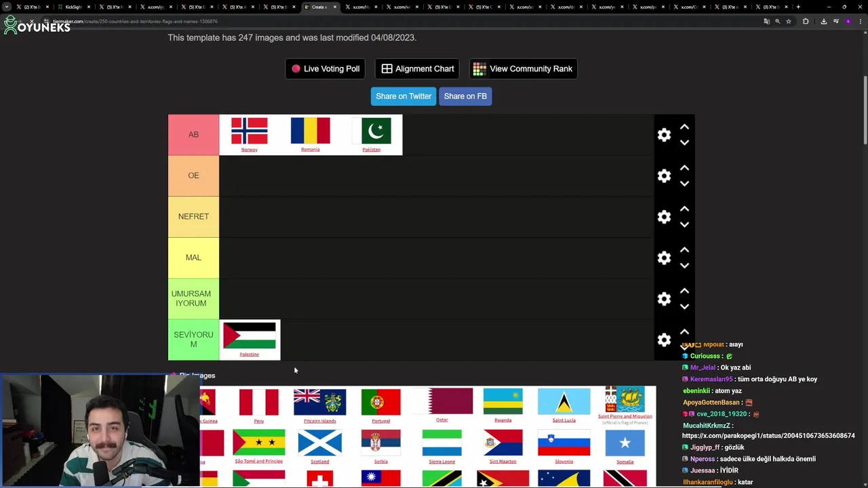Open the Alignment Chart view
Image resolution: width=868 pixels, height=488 pixels.
417,68
